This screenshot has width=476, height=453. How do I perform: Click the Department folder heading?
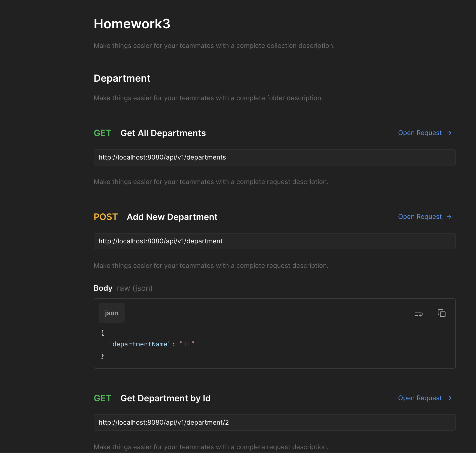(x=122, y=78)
